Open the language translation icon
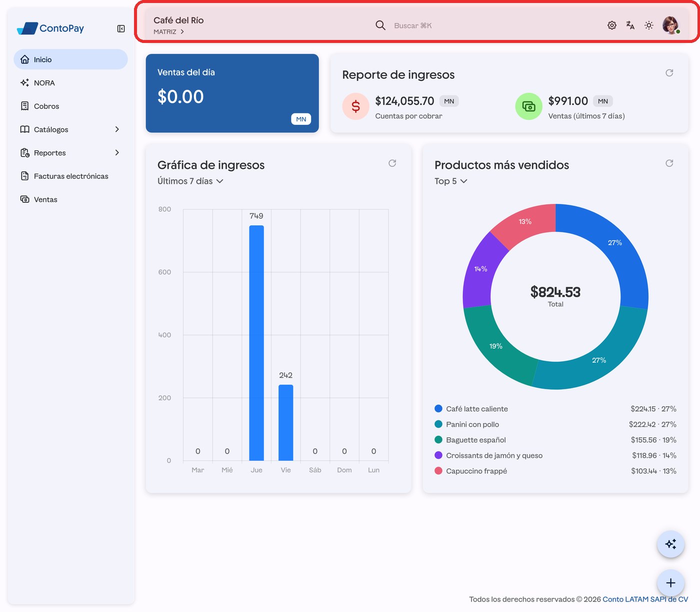The width and height of the screenshot is (700, 612). coord(630,25)
